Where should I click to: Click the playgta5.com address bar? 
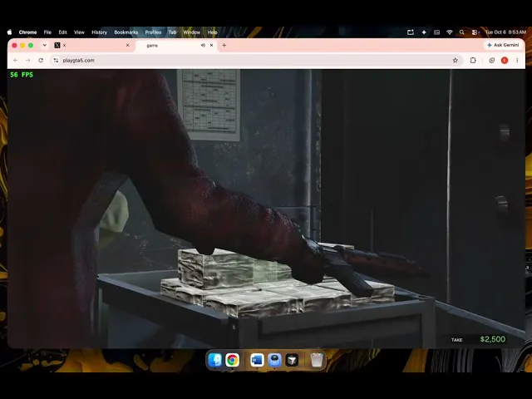click(x=256, y=61)
